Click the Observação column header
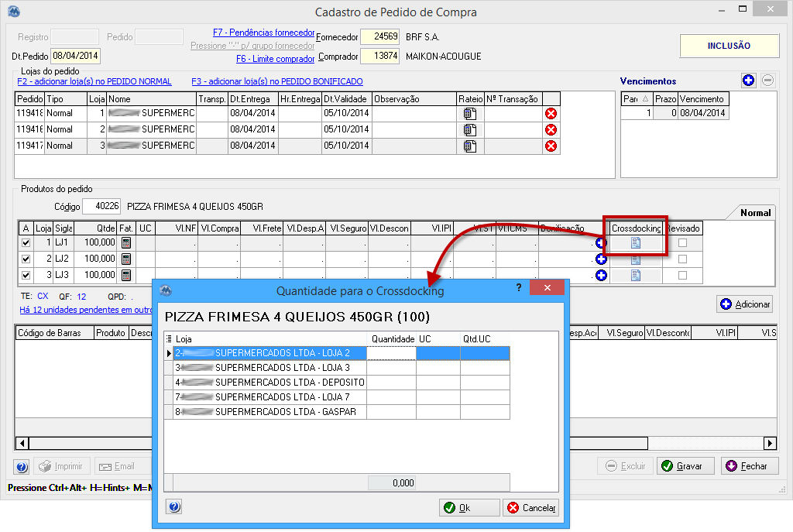The image size is (793, 532). tap(414, 99)
